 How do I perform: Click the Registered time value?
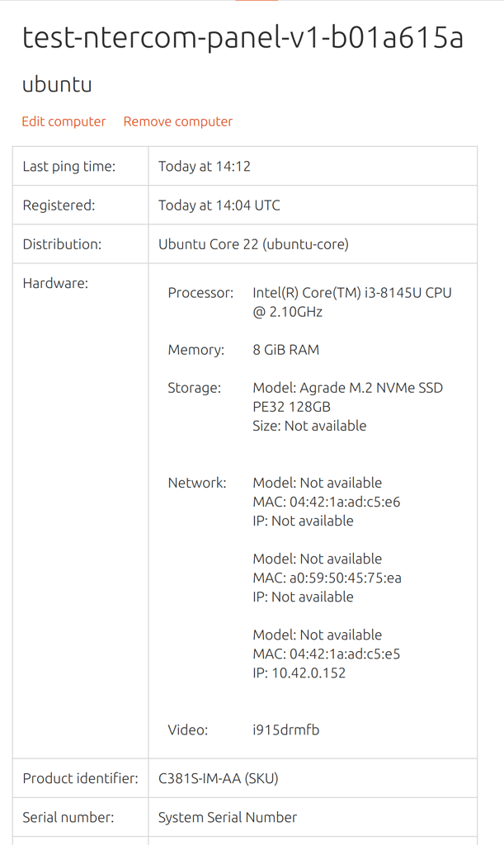219,205
